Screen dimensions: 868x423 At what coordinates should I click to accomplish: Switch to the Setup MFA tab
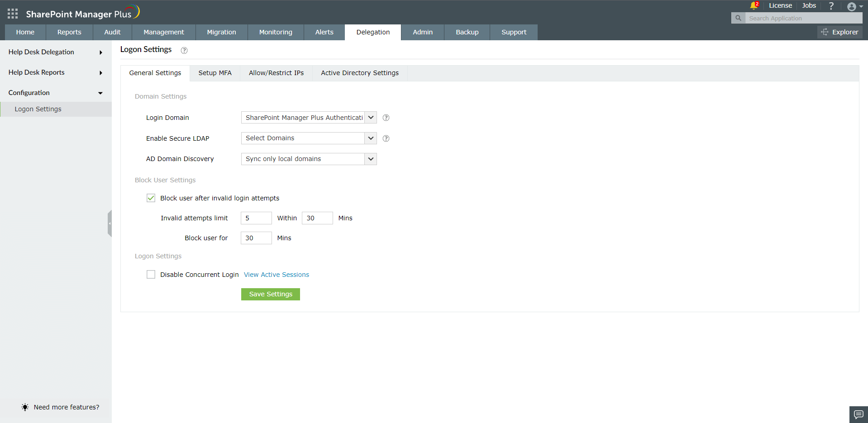tap(215, 73)
